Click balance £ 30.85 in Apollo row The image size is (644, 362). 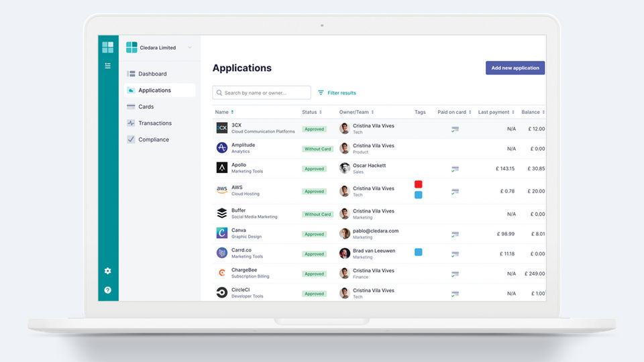coord(536,169)
